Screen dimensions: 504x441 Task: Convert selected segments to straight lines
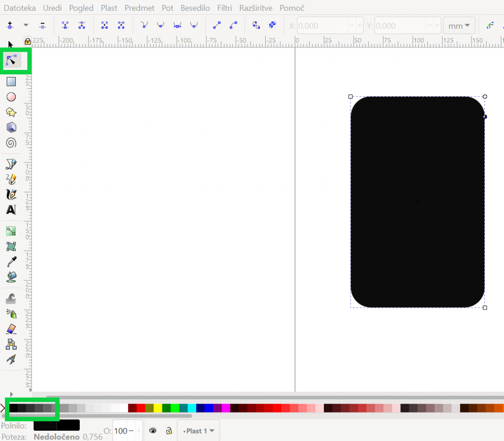tap(217, 25)
